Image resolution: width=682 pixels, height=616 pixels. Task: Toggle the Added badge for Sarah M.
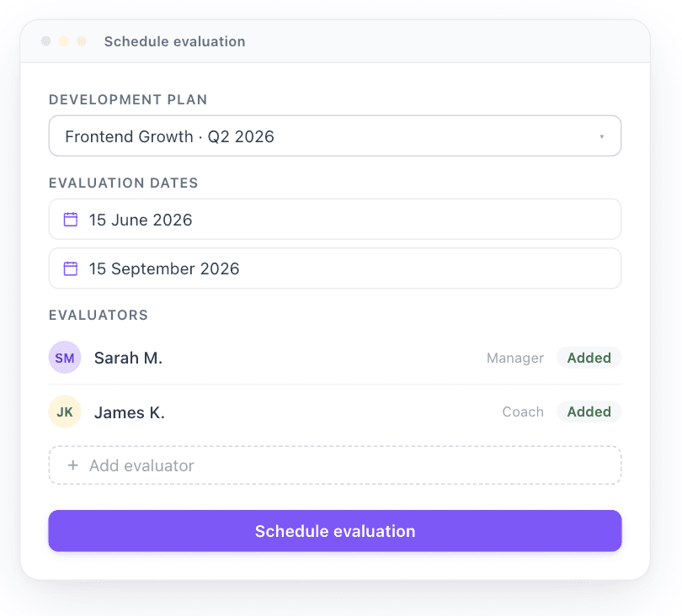(x=589, y=358)
